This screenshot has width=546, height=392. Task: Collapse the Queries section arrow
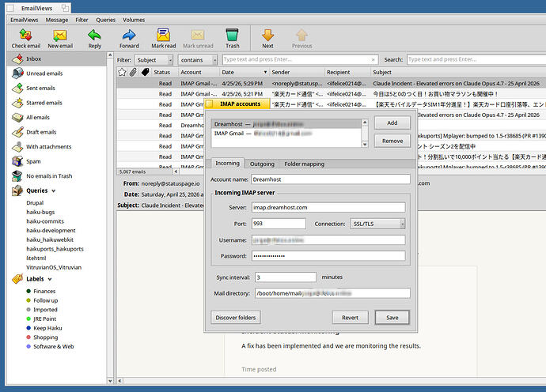(54, 191)
